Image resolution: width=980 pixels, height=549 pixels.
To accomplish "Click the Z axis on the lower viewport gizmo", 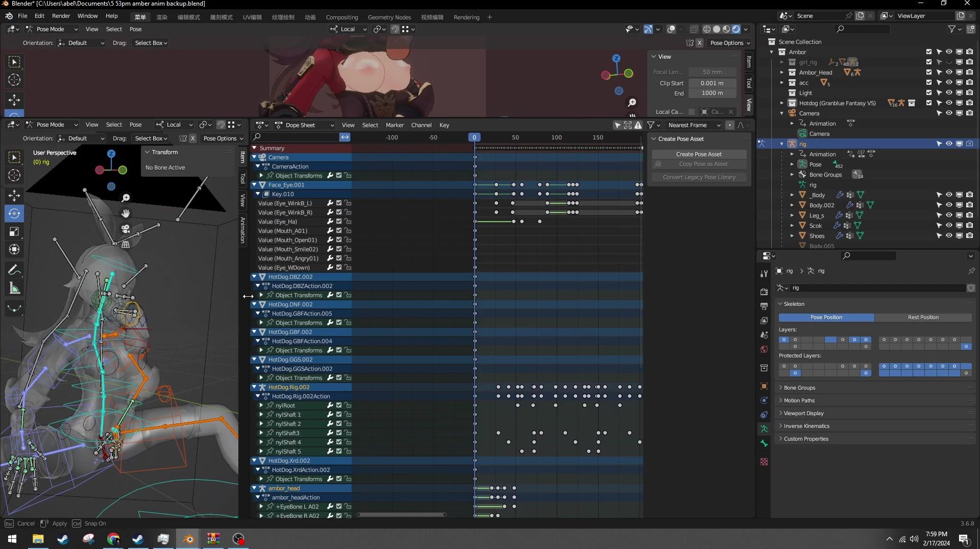I will pos(111,154).
